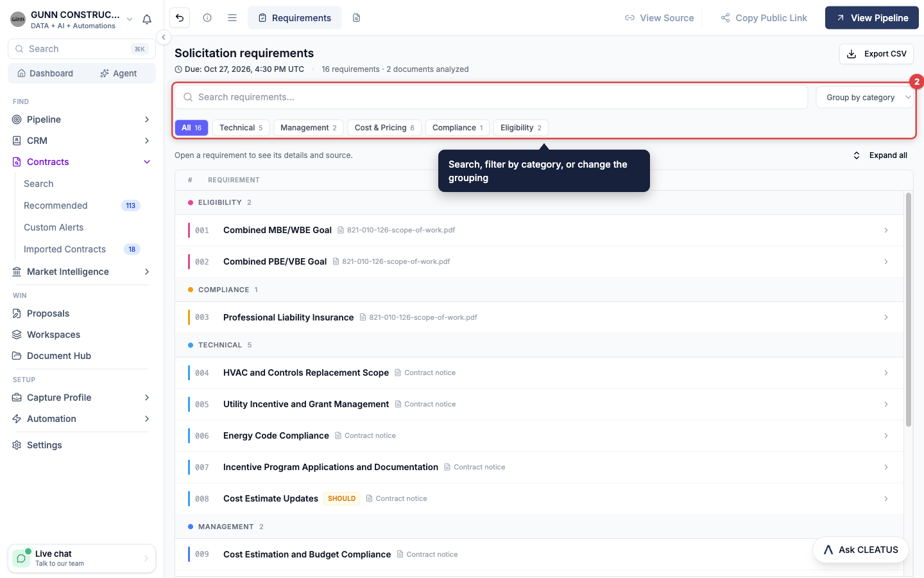Click the requirements list vertical scrollbar
The image size is (924, 578).
909,310
